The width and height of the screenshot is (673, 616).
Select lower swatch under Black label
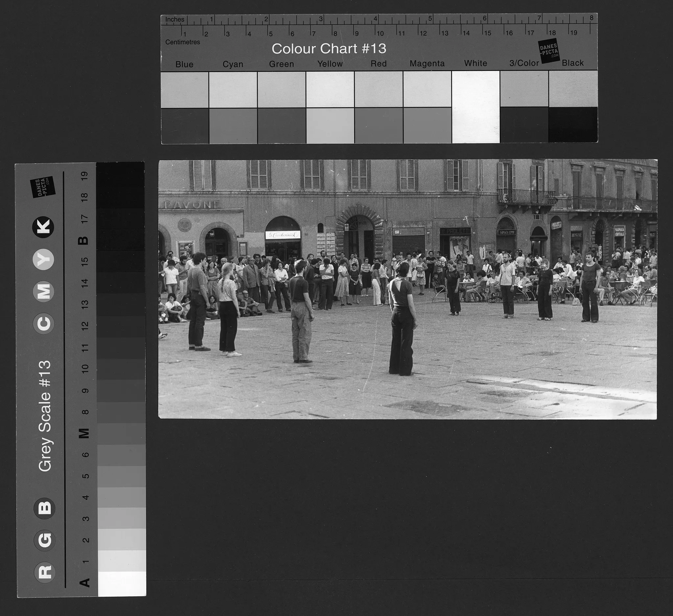tap(573, 125)
